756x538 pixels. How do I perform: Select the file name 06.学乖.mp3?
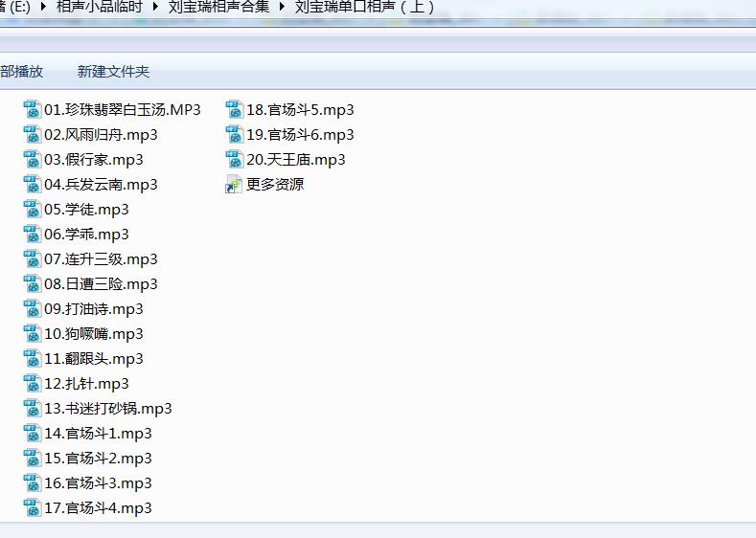[x=86, y=235]
